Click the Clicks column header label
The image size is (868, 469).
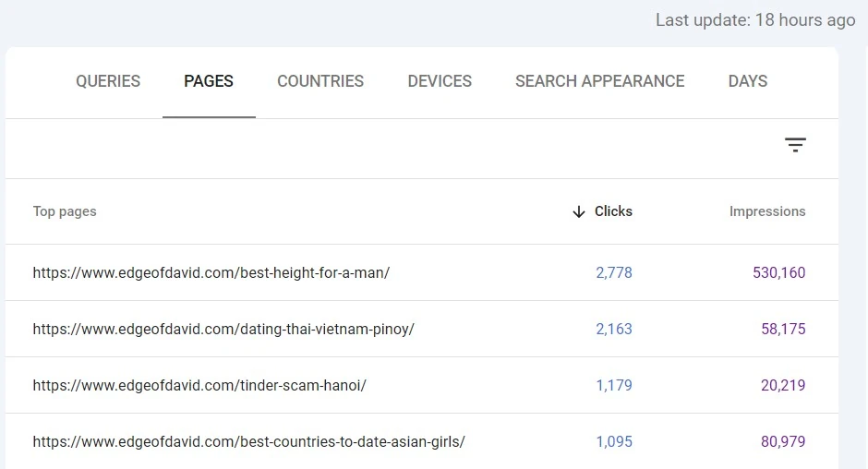613,211
